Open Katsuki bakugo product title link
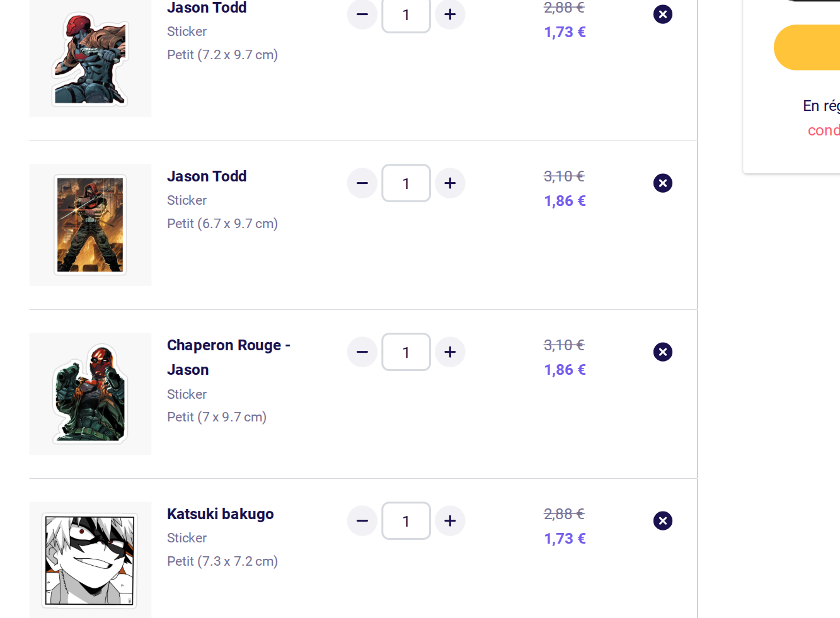Viewport: 840px width, 618px height. (221, 514)
